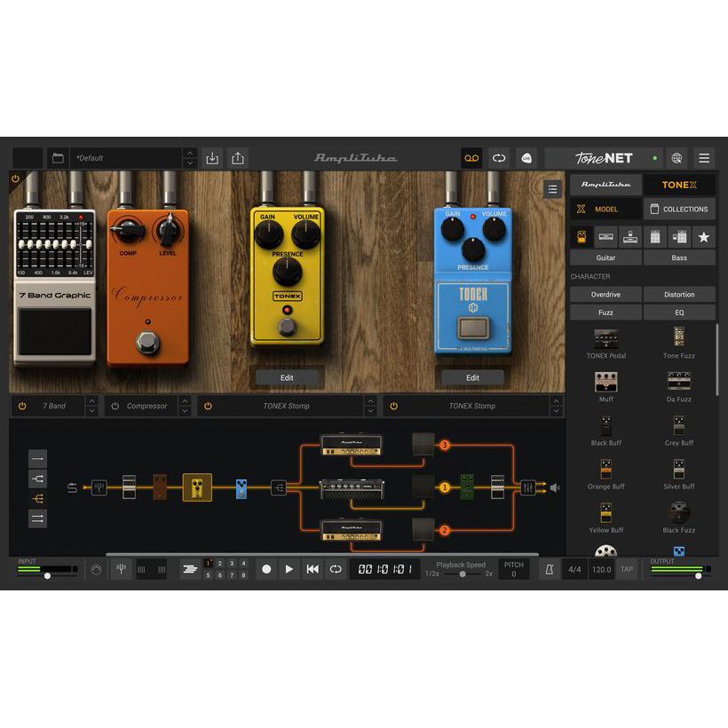
Task: Select the two-way split chain layout
Action: click(x=37, y=479)
